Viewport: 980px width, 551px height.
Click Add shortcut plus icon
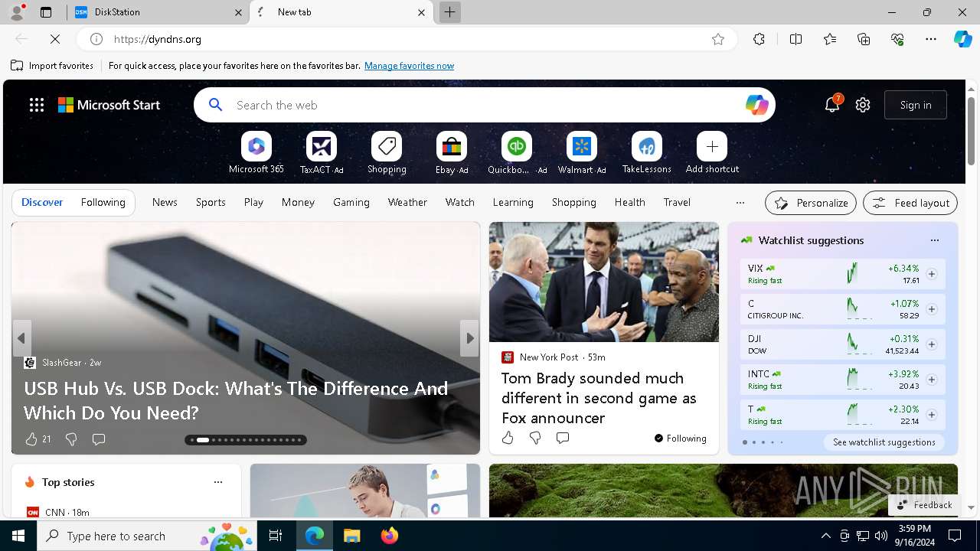point(712,146)
